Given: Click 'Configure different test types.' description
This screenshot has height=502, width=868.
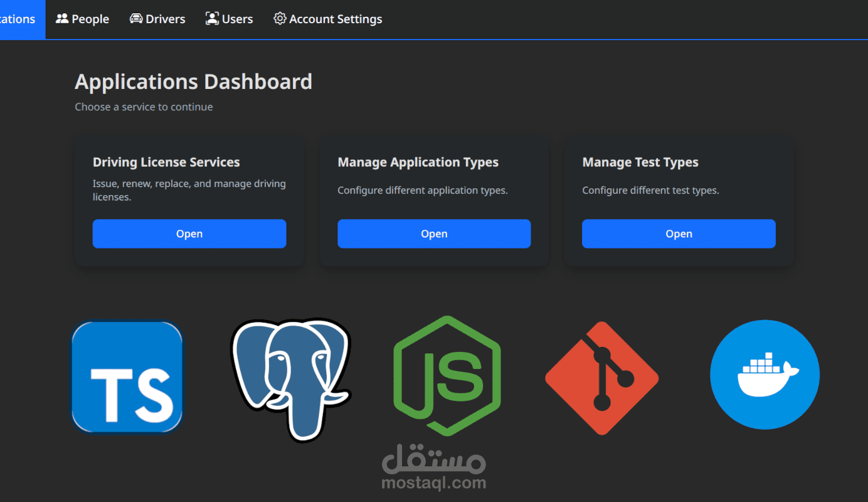Looking at the screenshot, I should (x=650, y=190).
